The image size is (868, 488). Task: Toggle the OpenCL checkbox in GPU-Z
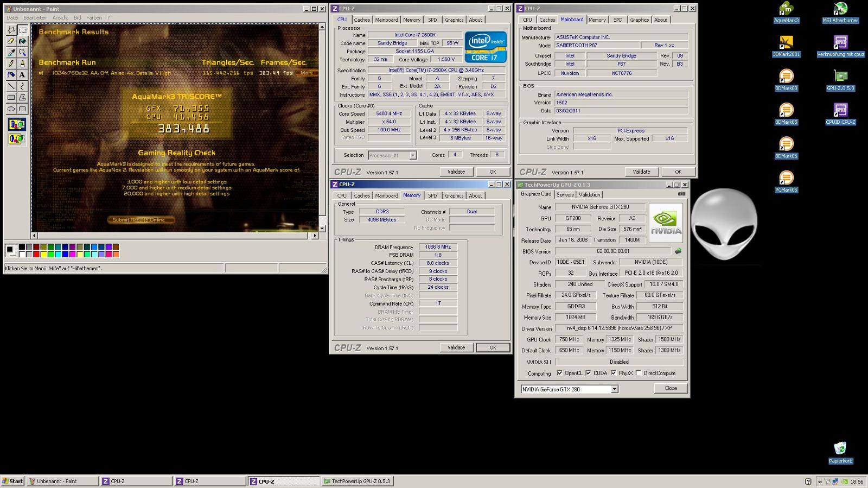(x=559, y=373)
